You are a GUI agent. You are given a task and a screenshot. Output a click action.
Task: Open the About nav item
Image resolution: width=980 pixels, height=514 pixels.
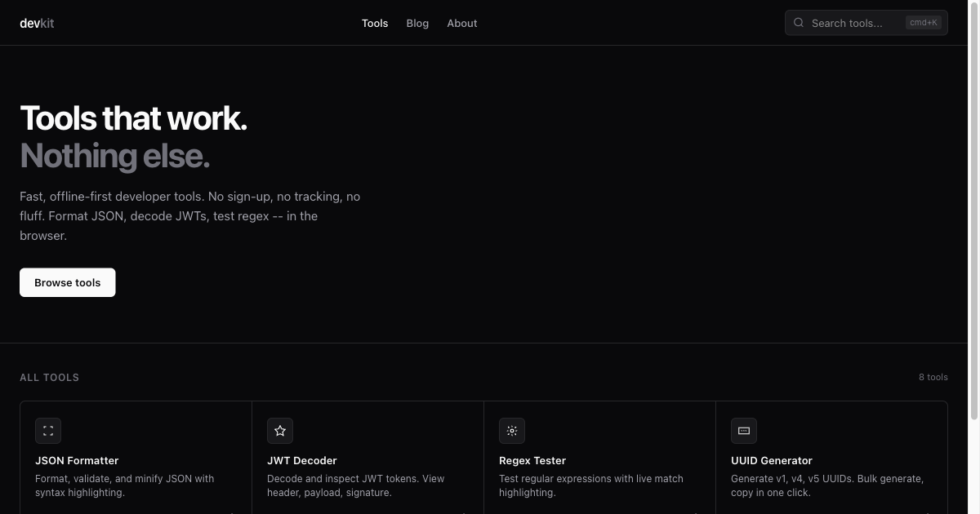(x=462, y=23)
